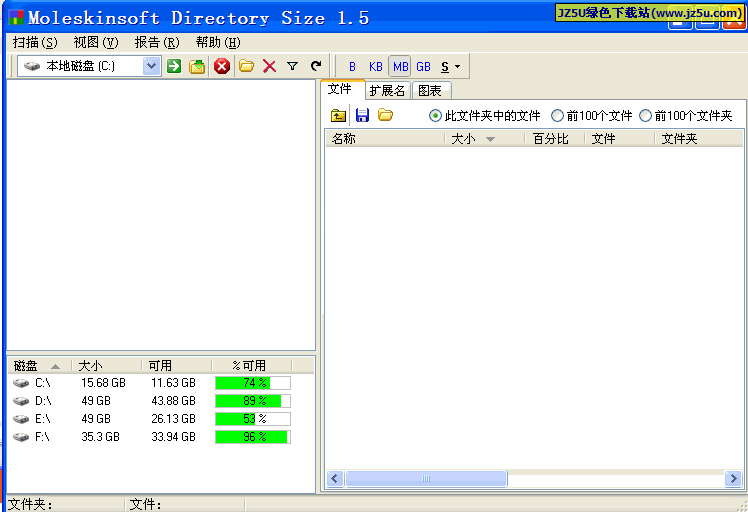Show sizes in GB
Screen dimensions: 748x512
tap(423, 66)
